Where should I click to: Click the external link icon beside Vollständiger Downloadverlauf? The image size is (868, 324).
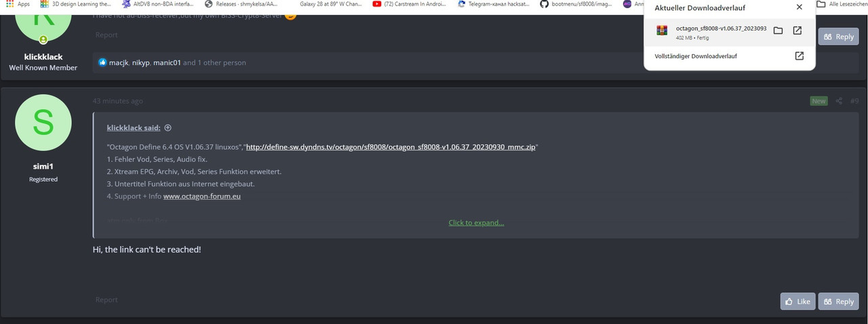pos(799,56)
